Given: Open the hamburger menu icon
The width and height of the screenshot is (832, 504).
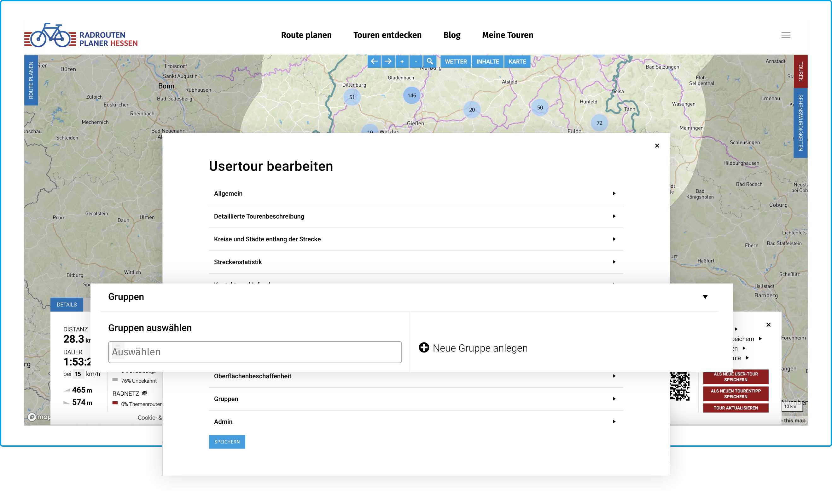Looking at the screenshot, I should point(785,35).
